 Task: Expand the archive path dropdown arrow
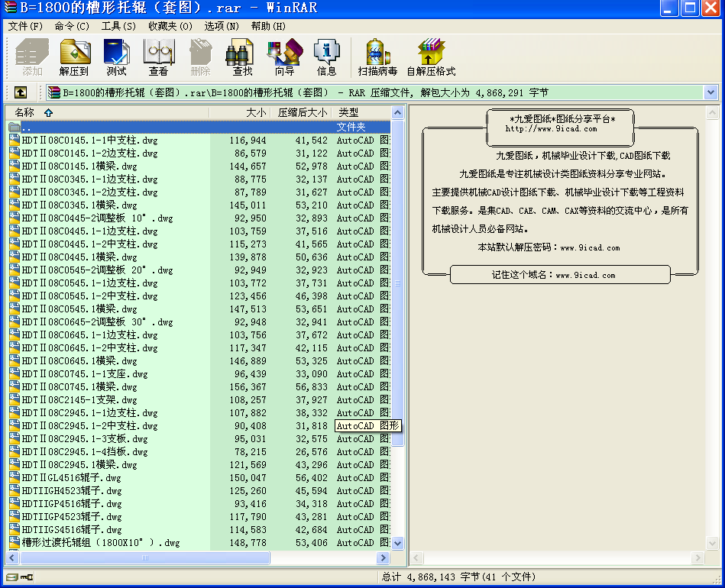[x=710, y=92]
